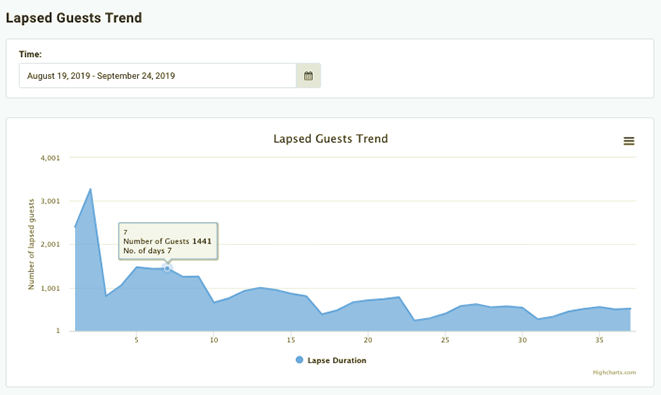Screen dimensions: 661x395
Task: Click the date range input field
Action: click(x=157, y=76)
